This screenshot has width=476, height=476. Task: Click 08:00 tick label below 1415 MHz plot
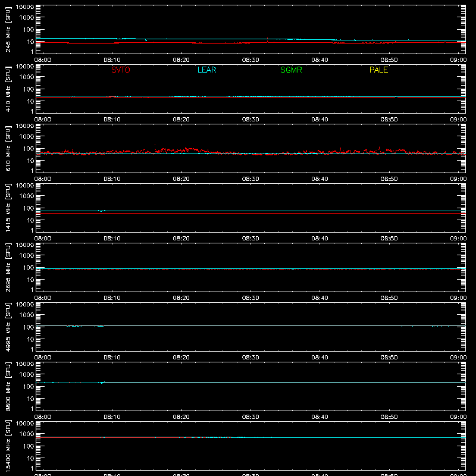pyautogui.click(x=43, y=239)
